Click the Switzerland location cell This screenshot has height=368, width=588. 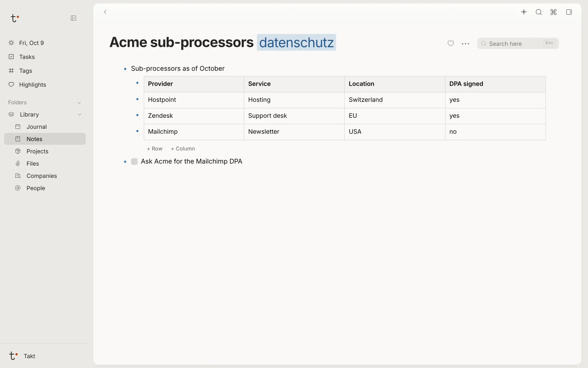(x=395, y=100)
